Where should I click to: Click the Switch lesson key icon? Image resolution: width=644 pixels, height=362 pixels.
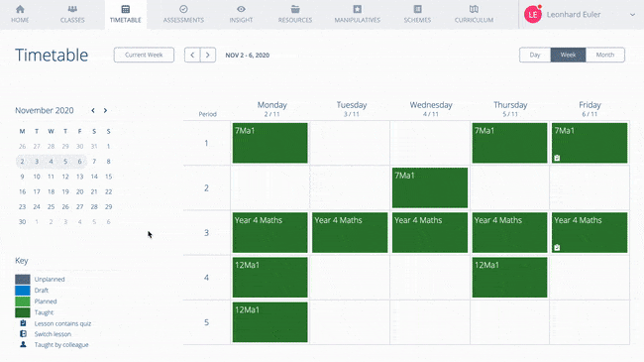coord(23,333)
